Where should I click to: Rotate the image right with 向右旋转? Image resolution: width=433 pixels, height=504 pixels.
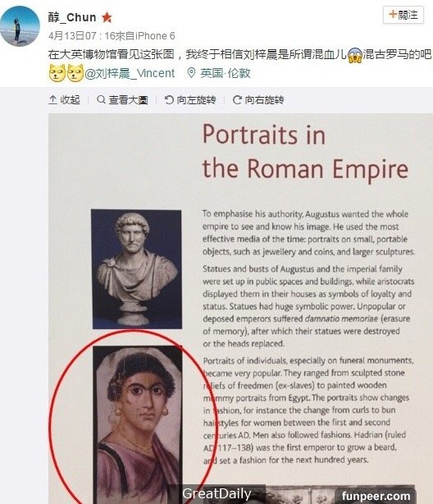[258, 100]
